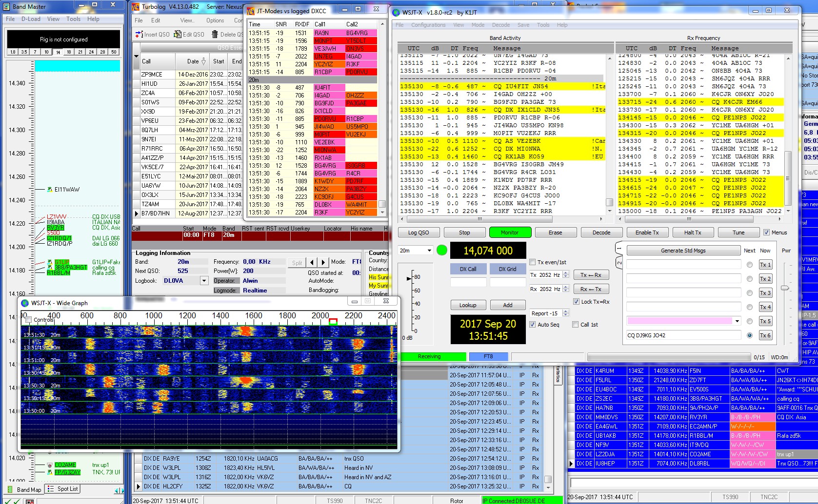The height and width of the screenshot is (504, 818).
Task: Click the Edit QSO toolbar icon
Action: [178, 35]
